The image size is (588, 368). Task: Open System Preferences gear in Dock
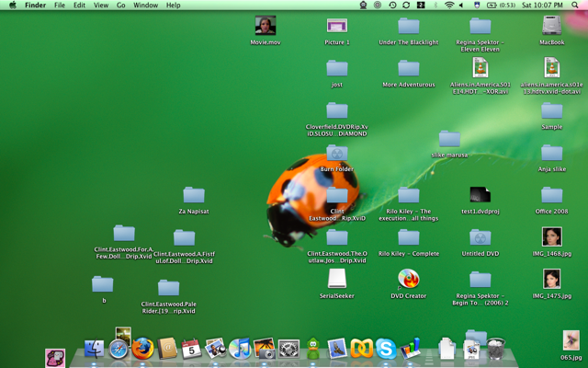click(x=288, y=350)
